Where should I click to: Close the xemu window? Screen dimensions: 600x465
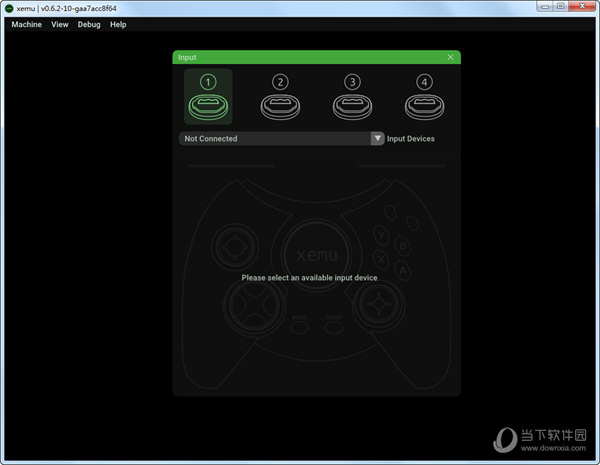point(582,7)
